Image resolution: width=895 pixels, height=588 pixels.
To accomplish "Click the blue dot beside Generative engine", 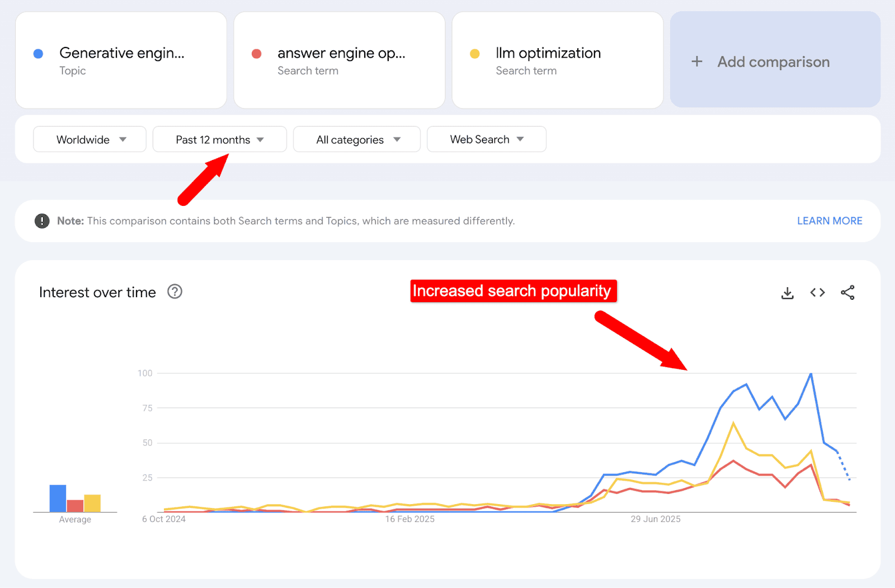I will (39, 54).
